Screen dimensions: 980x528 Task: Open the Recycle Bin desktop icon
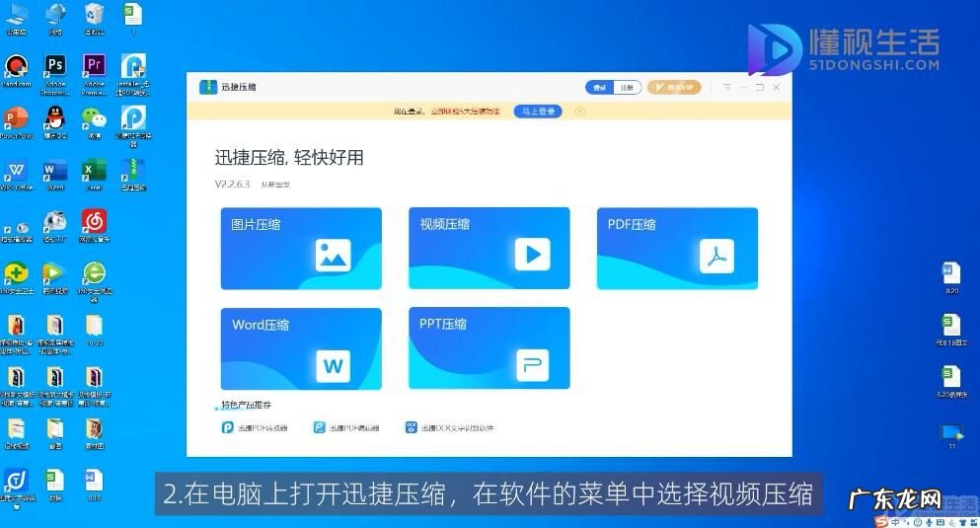[x=94, y=19]
